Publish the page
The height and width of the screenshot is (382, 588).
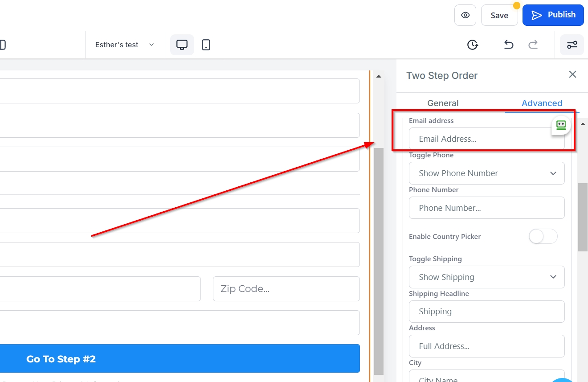553,15
